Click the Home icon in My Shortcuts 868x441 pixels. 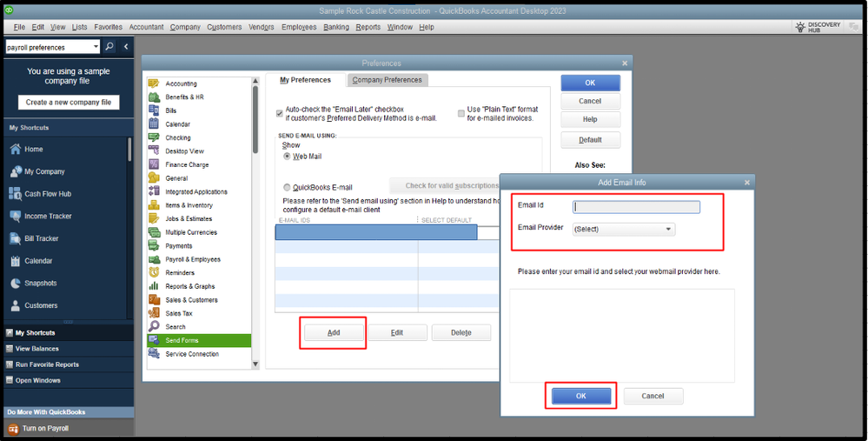pos(16,149)
